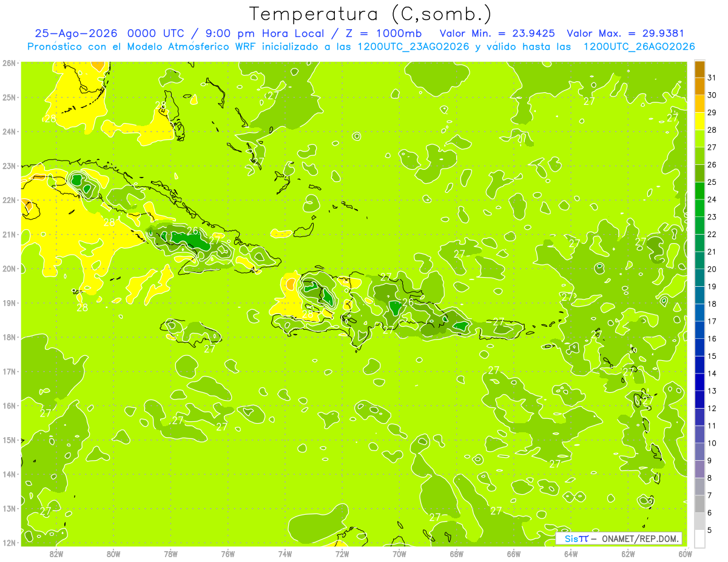Click the "ONAMET/REP.DOM." credit box
The height and width of the screenshot is (562, 728).
pos(619,538)
